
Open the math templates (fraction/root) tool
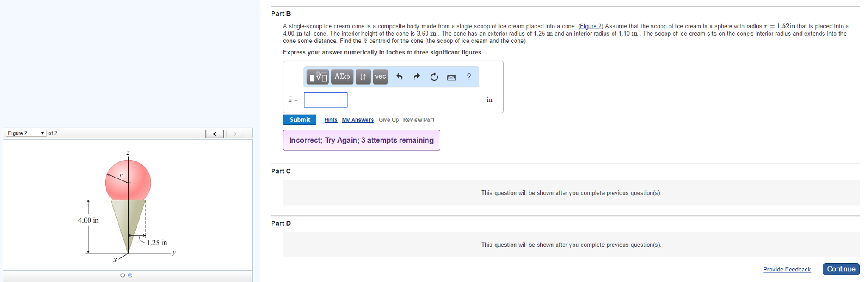pos(318,77)
